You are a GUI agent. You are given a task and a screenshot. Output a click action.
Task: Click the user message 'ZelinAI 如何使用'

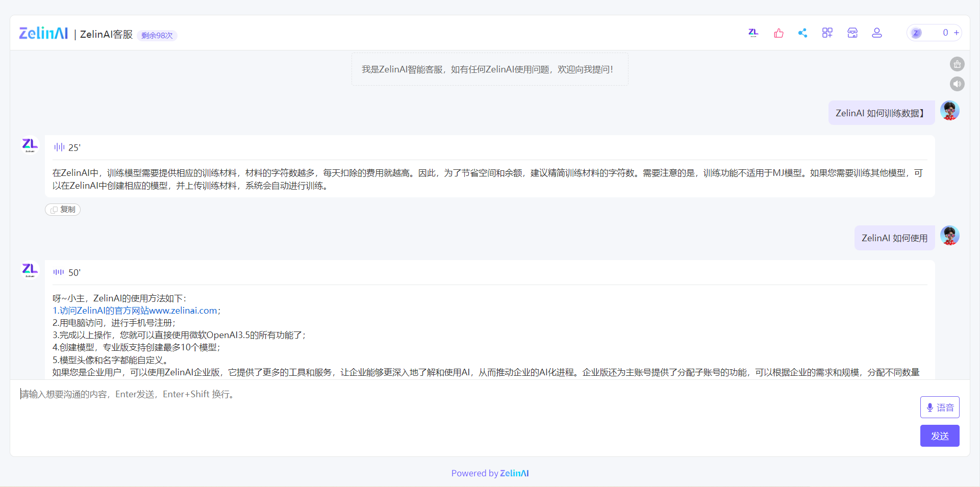click(894, 238)
